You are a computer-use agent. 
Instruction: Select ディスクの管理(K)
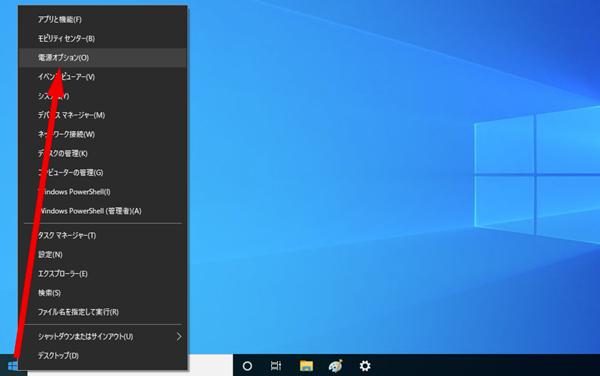coord(103,153)
